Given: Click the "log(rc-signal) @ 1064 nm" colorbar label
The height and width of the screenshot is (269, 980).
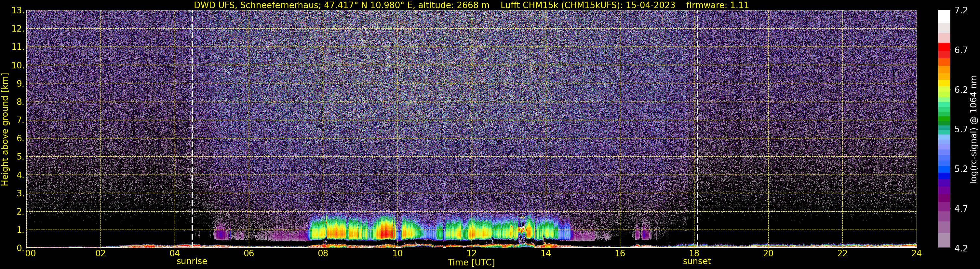Looking at the screenshot, I should [973, 130].
